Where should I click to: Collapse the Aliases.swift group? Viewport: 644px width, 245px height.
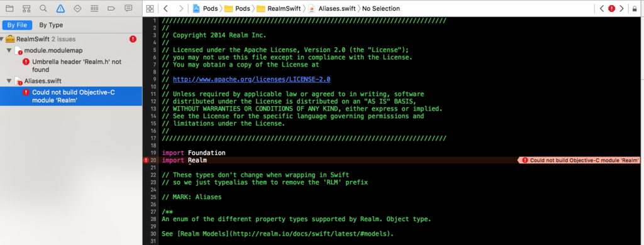pos(9,81)
